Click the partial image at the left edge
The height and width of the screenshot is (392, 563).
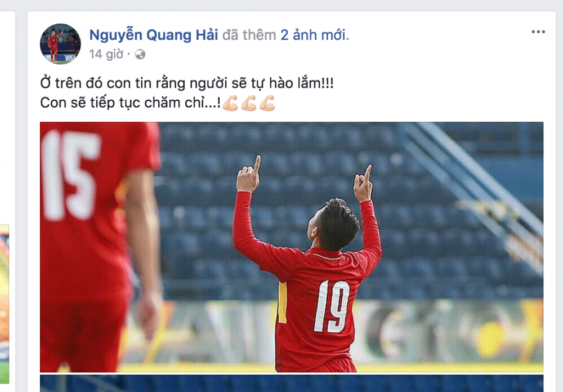[x=5, y=304]
